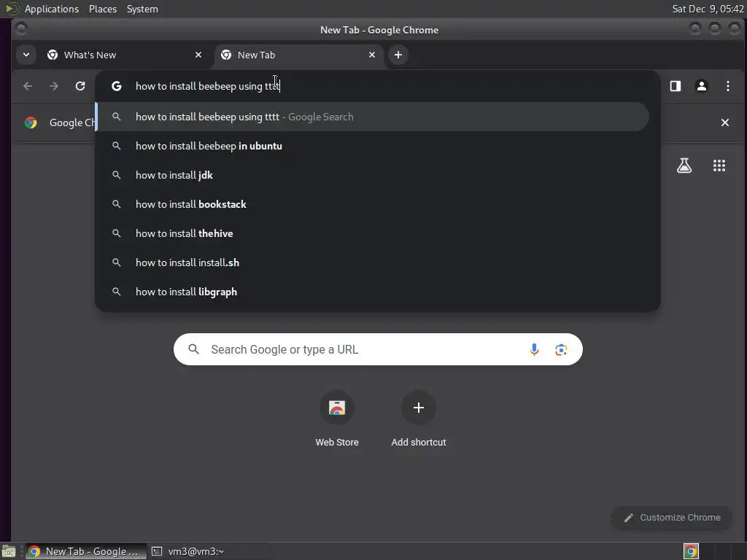Screen dimensions: 747x560
Task: Open the Web Store shortcut
Action: (337, 419)
